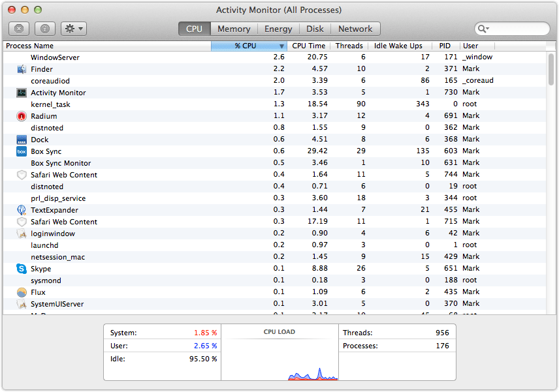
Task: Click the Box Sync app icon
Action: click(x=22, y=151)
